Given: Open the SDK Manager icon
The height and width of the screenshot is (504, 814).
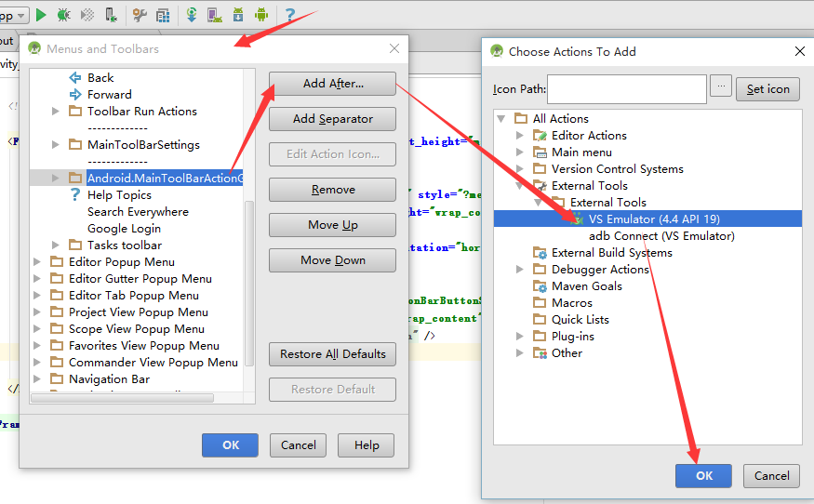Looking at the screenshot, I should tap(238, 15).
